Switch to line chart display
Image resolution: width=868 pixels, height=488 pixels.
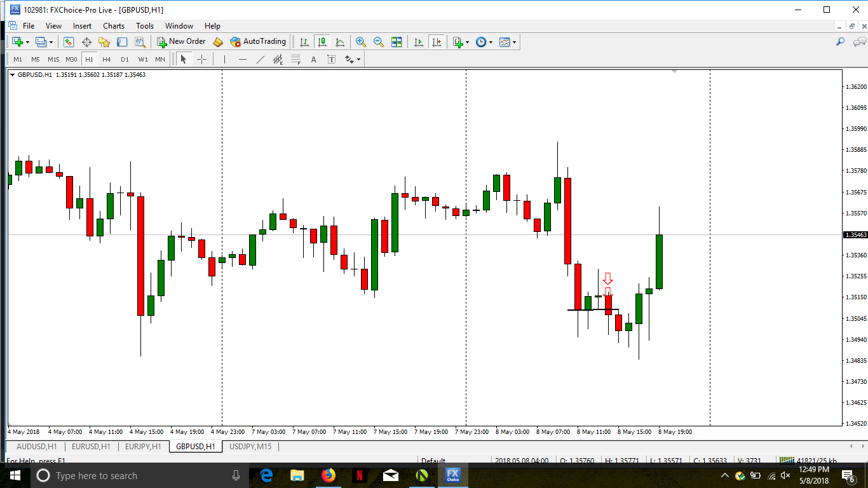pos(340,42)
